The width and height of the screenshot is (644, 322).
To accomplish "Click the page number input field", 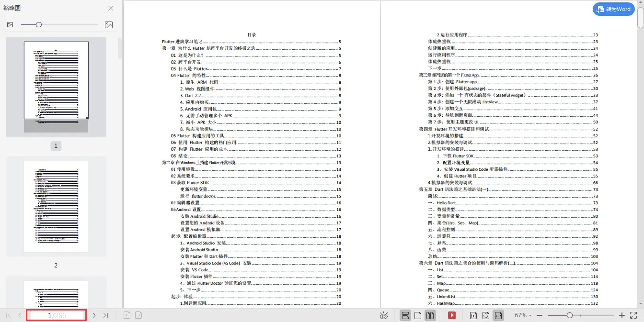I will pos(57,315).
